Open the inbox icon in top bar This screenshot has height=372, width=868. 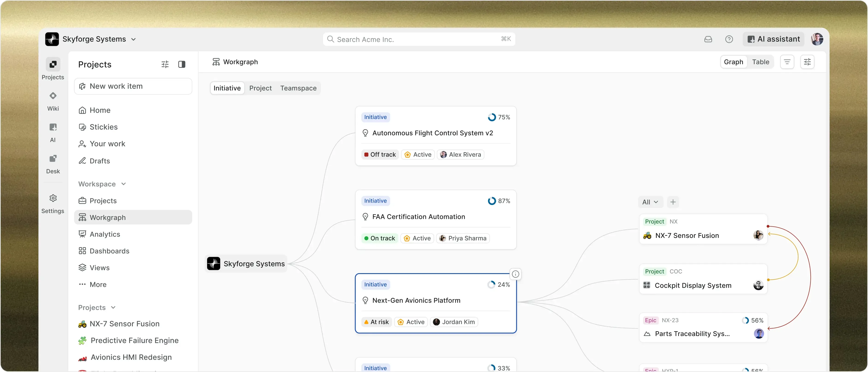(708, 39)
